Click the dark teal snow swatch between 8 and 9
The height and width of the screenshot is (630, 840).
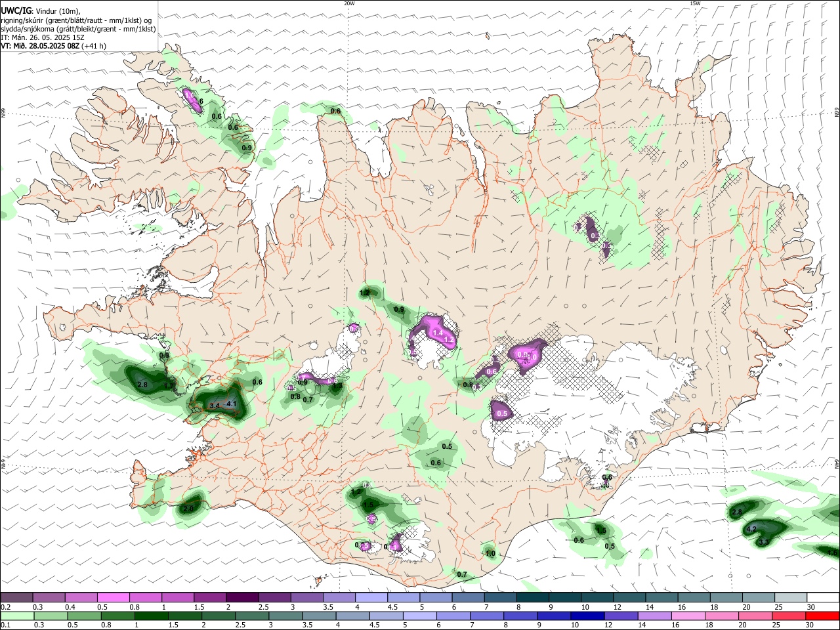532,597
